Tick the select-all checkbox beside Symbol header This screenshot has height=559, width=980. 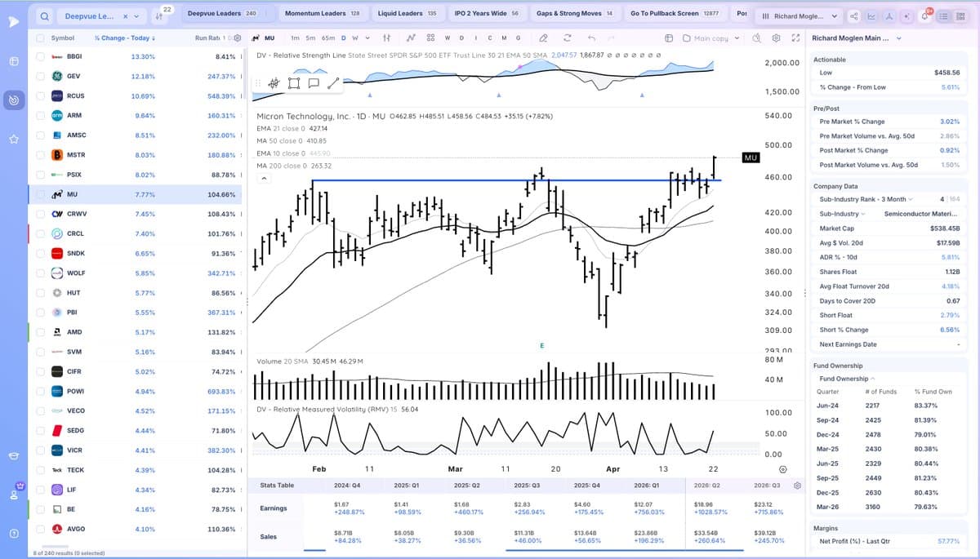point(41,38)
